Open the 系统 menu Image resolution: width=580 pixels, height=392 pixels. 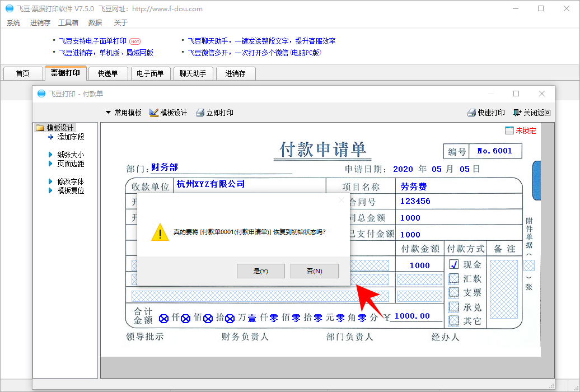13,23
